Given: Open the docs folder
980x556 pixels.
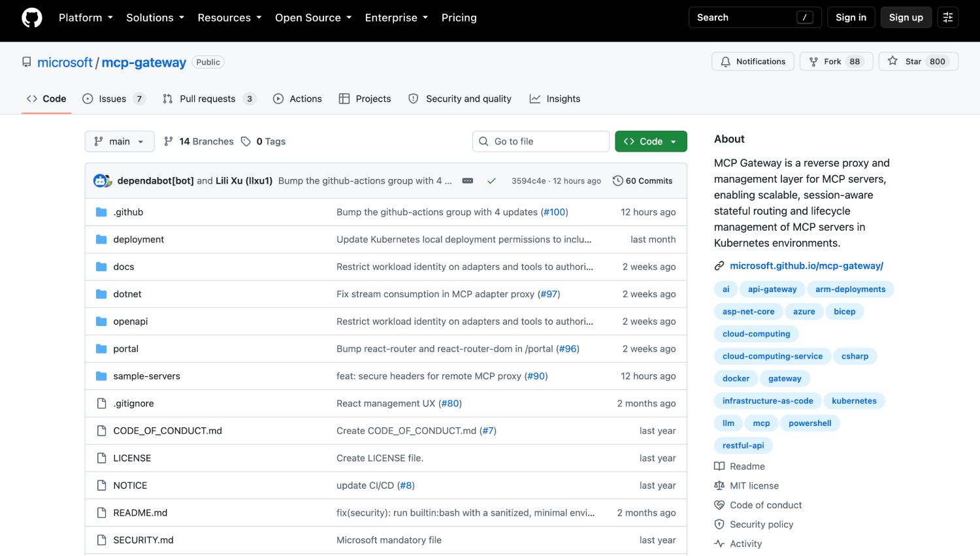Looking at the screenshot, I should pos(123,267).
